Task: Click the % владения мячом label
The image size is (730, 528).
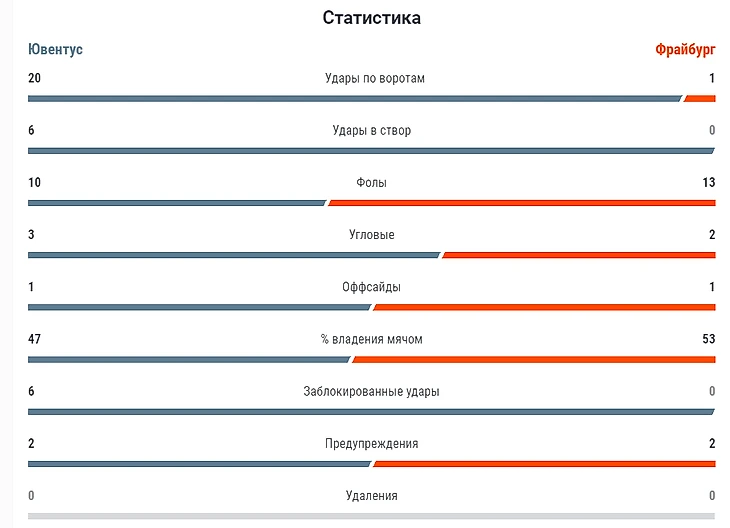Action: click(372, 339)
